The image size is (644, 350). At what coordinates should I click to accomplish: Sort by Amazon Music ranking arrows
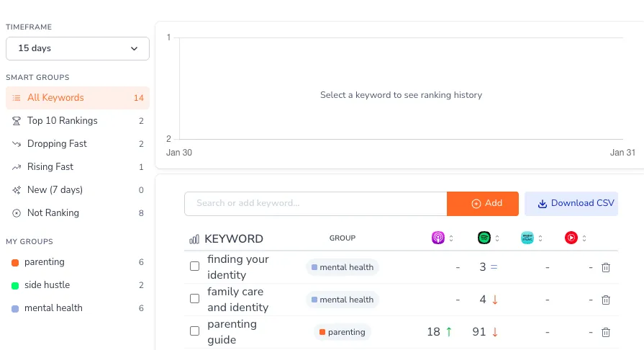click(x=540, y=238)
